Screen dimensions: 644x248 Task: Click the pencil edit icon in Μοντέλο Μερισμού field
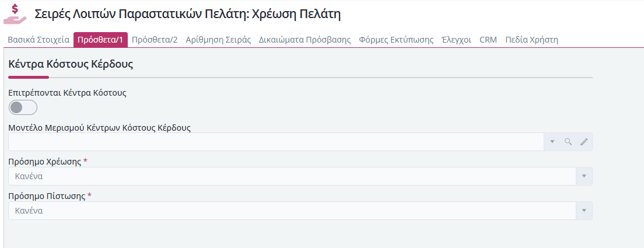point(584,142)
